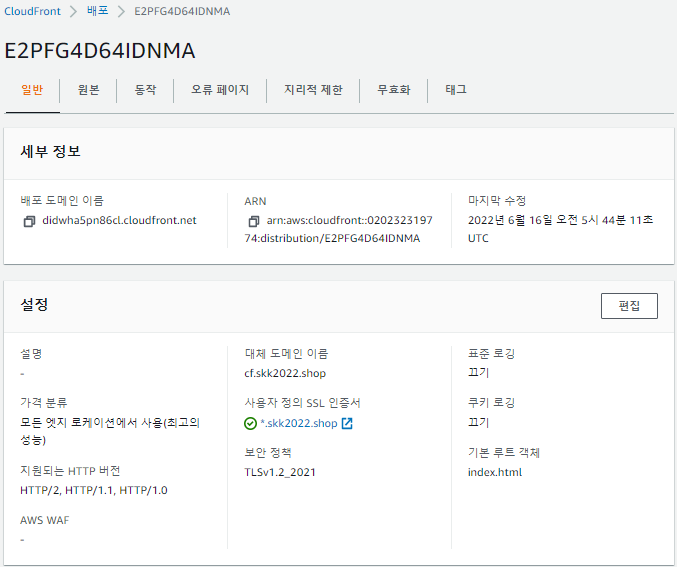Click the ARN value text
Viewport: 677px width, 567px height.
click(339, 229)
